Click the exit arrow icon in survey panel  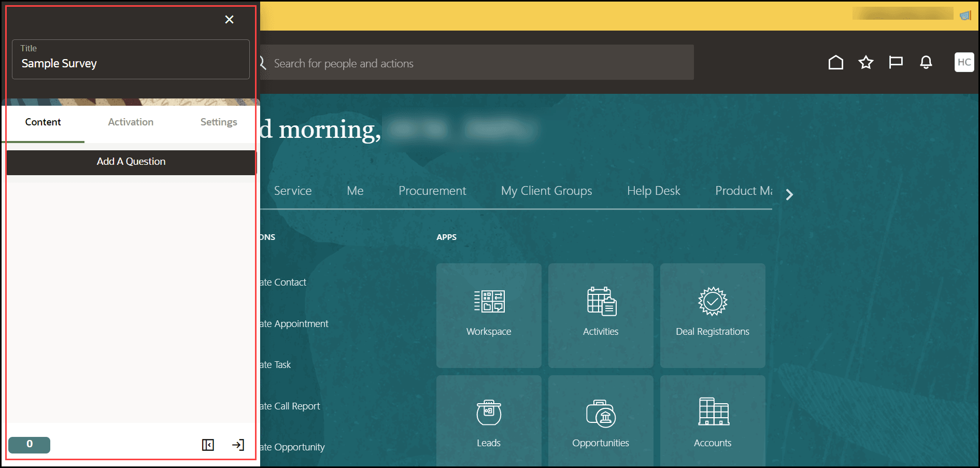pyautogui.click(x=238, y=445)
